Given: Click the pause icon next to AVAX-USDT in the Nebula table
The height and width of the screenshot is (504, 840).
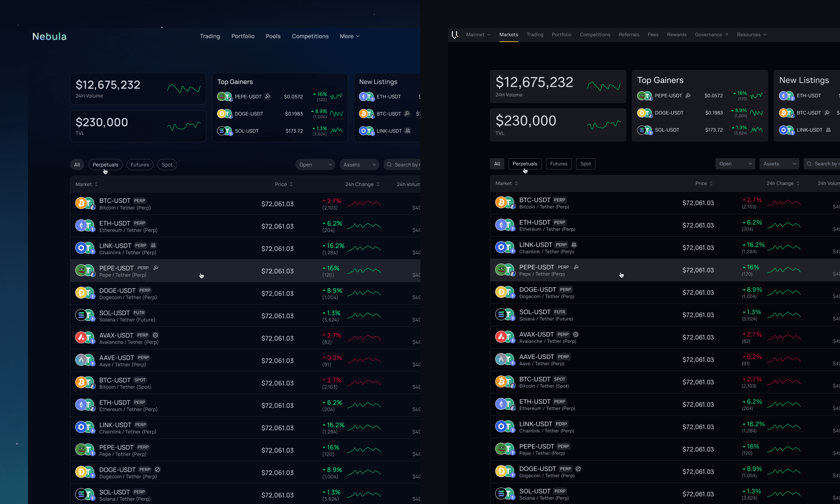Looking at the screenshot, I should coord(156,335).
